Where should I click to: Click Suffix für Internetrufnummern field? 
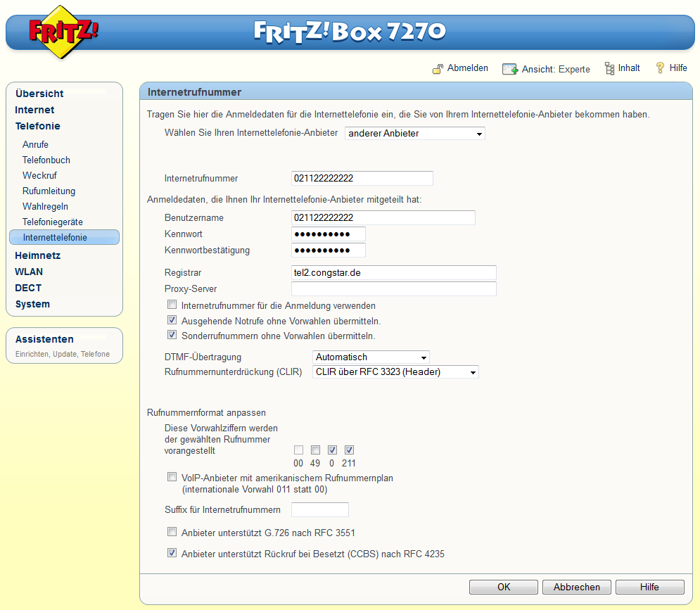click(319, 509)
